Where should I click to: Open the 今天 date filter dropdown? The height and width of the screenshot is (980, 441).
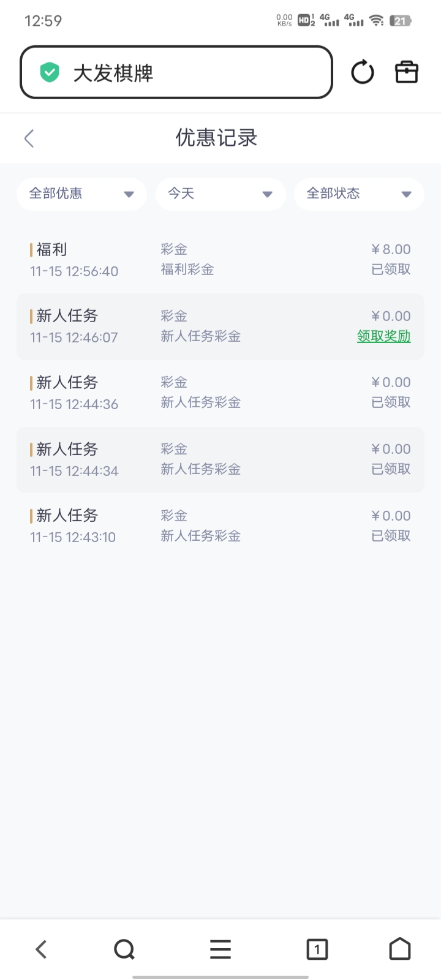click(221, 194)
